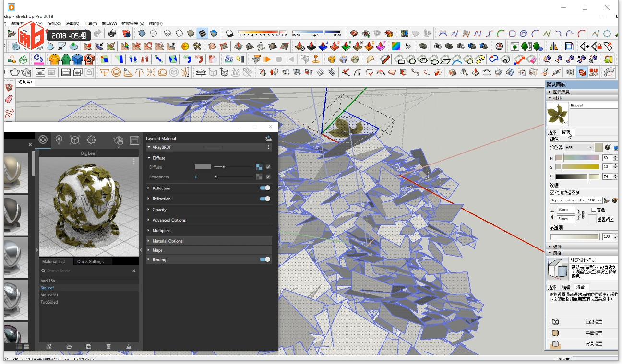Switch to the Quick Settings tab

[90, 262]
